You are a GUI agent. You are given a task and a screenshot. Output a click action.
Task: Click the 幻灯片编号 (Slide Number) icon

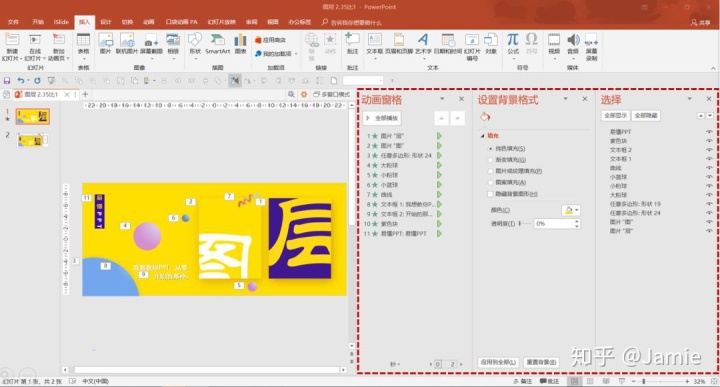(472, 40)
